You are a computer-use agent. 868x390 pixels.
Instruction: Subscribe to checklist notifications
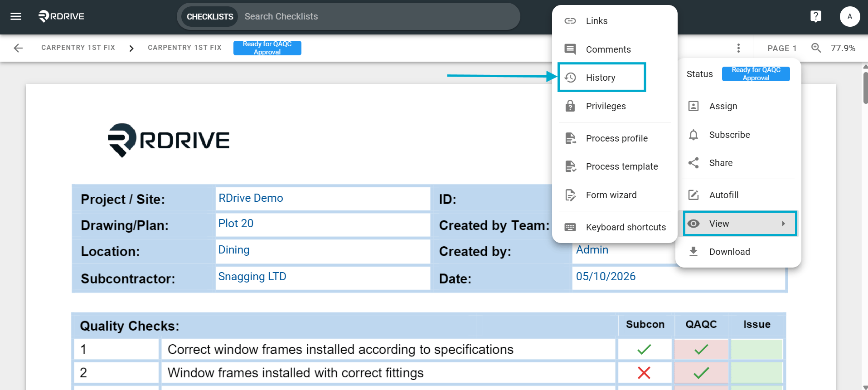(738, 135)
